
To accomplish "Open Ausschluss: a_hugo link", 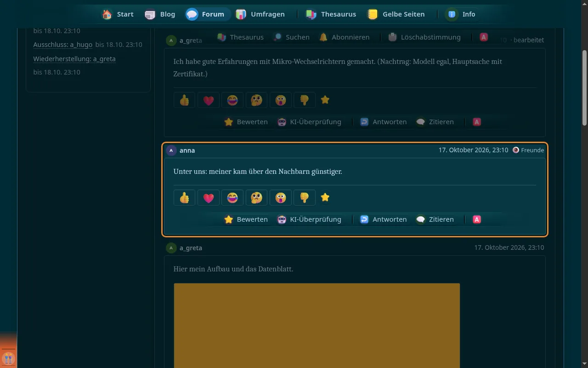I will point(63,45).
